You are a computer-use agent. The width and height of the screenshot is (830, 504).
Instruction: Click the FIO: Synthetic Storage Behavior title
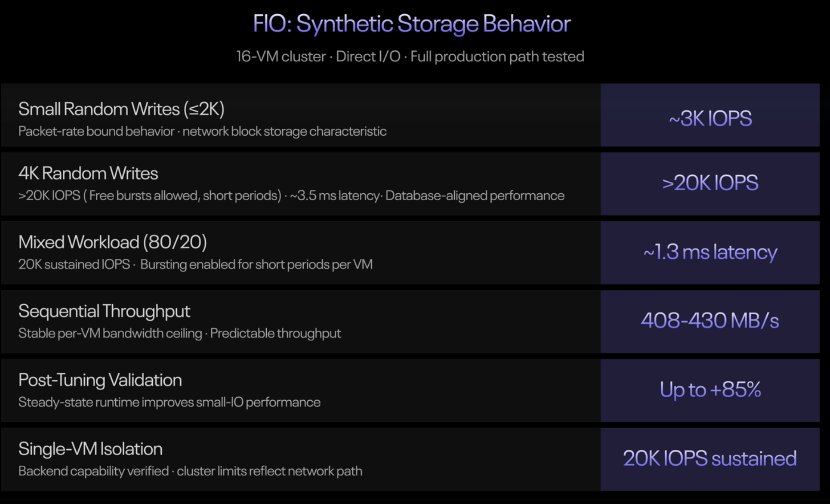coord(411,24)
